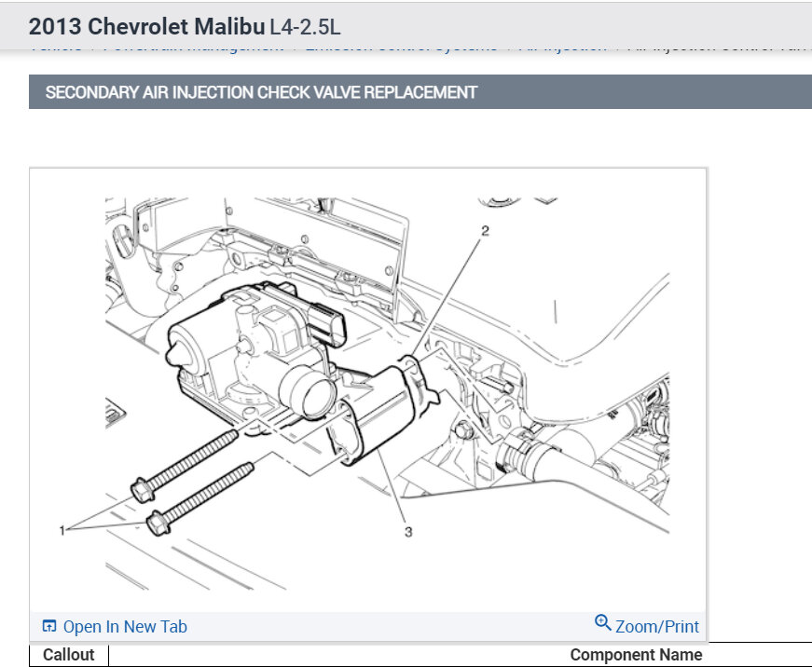812x667 pixels.
Task: Click callout number 2 in diagram
Action: point(485,231)
